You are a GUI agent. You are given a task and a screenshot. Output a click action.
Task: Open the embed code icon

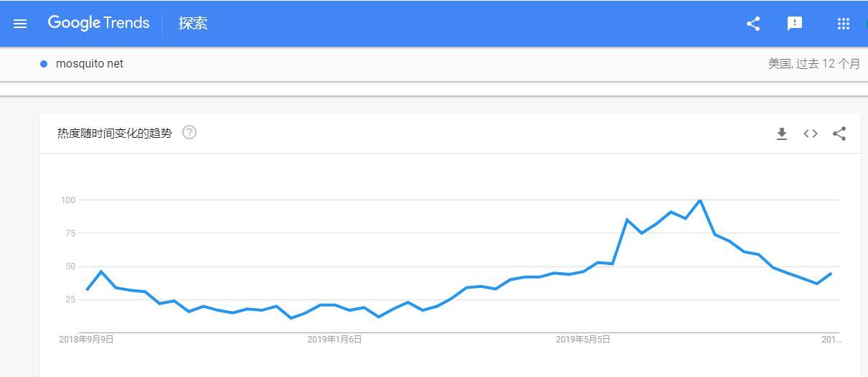(x=811, y=134)
